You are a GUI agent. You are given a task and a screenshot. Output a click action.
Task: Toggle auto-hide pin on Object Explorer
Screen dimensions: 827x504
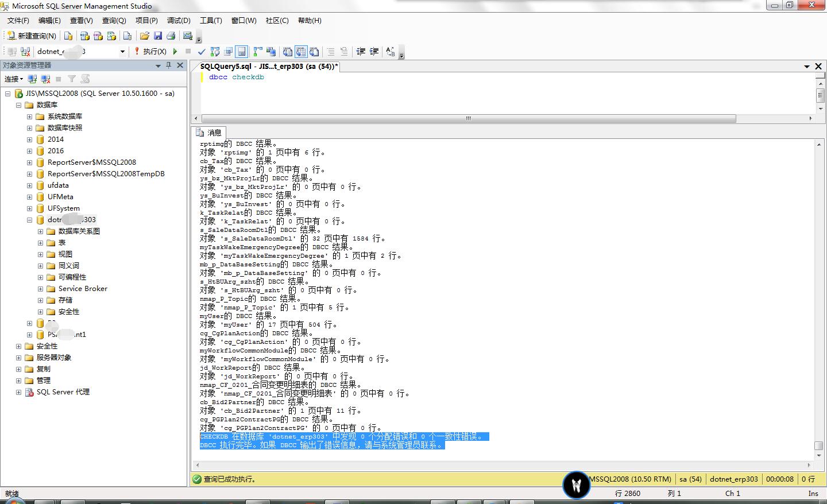(x=169, y=65)
